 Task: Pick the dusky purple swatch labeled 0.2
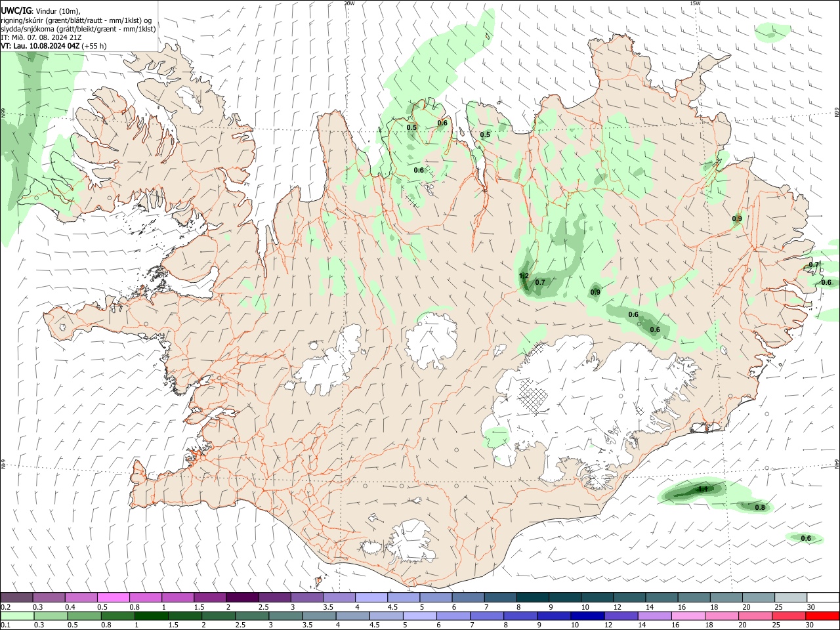pyautogui.click(x=16, y=597)
